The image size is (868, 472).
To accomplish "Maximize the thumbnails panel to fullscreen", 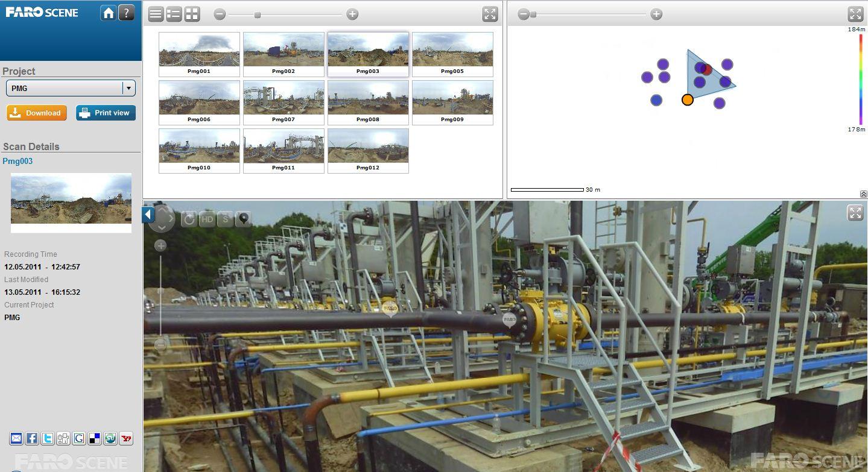I will point(490,14).
